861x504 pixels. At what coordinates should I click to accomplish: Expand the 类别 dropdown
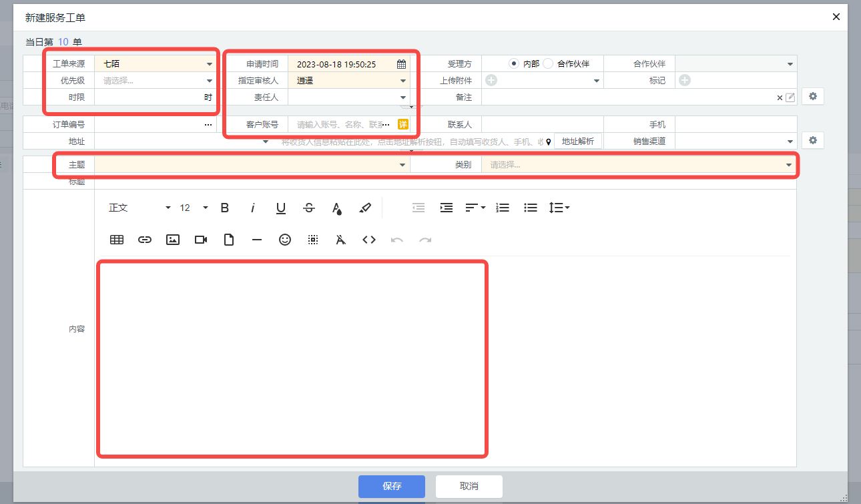790,165
